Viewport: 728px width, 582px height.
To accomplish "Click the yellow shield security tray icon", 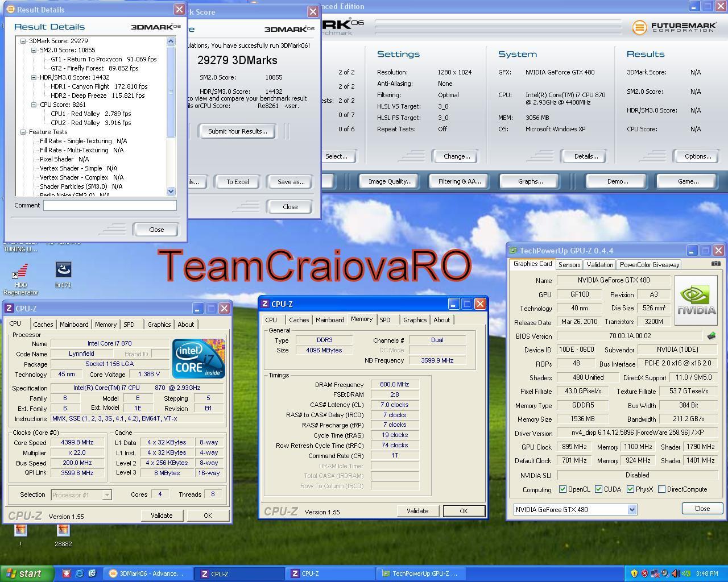I will click(635, 573).
